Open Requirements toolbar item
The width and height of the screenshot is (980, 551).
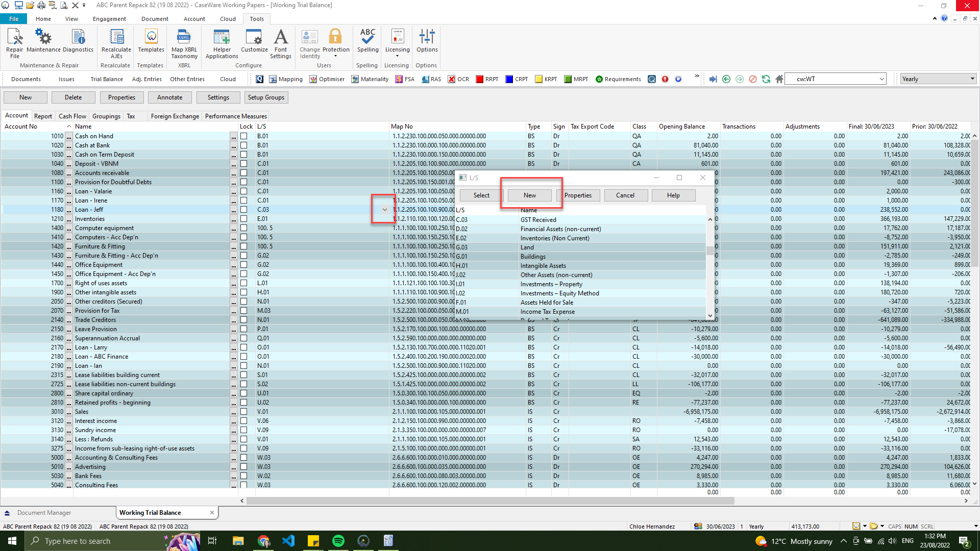click(x=618, y=79)
